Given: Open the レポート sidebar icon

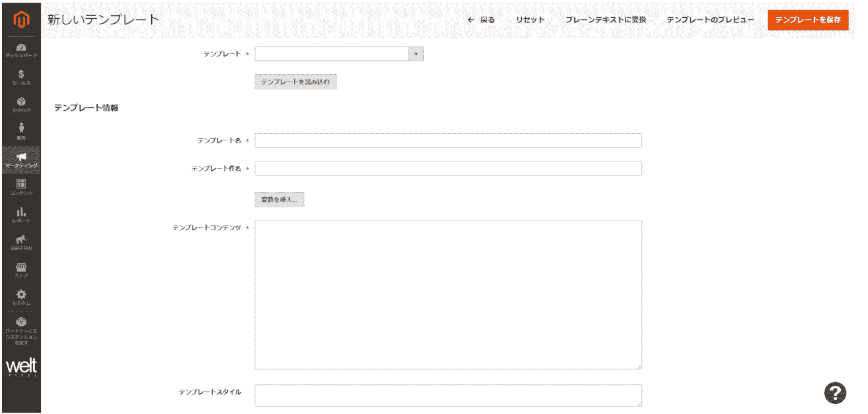Looking at the screenshot, I should [x=21, y=214].
